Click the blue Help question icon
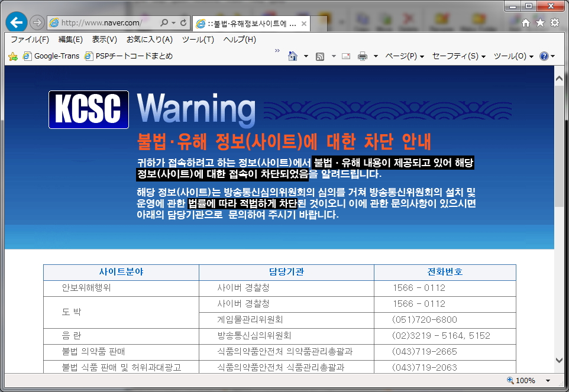Screen dimensions: 569x392 pos(544,56)
